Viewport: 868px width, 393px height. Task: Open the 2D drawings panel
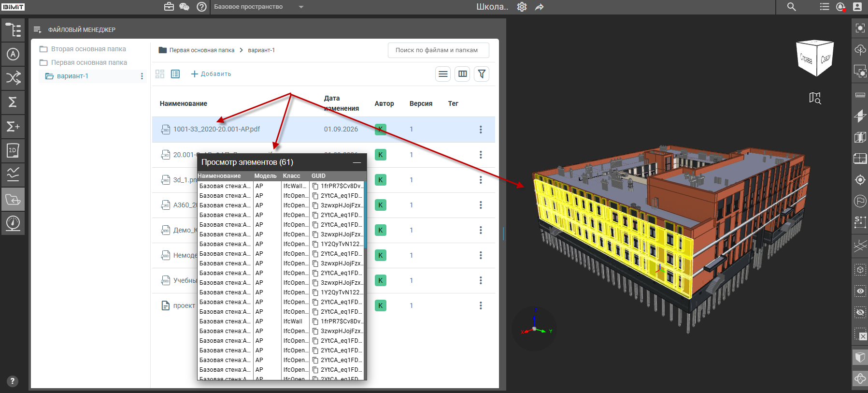(x=13, y=150)
